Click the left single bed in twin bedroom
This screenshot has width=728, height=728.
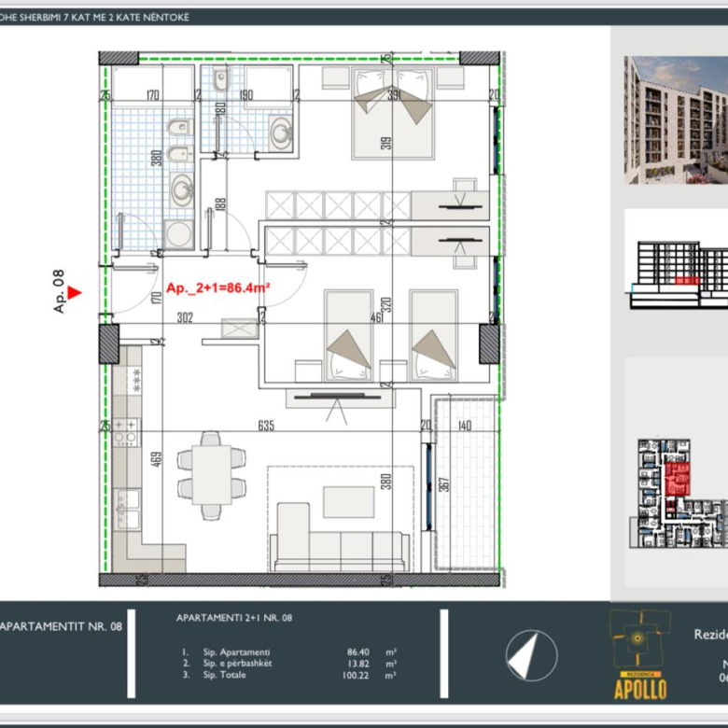coord(347,334)
